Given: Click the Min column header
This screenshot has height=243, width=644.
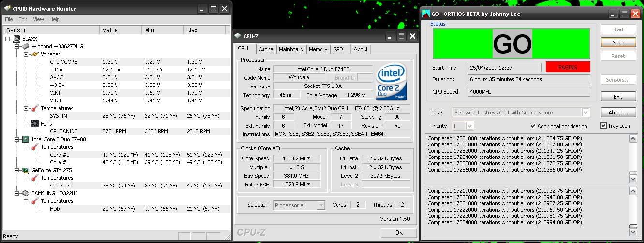Looking at the screenshot, I should click(x=163, y=30).
